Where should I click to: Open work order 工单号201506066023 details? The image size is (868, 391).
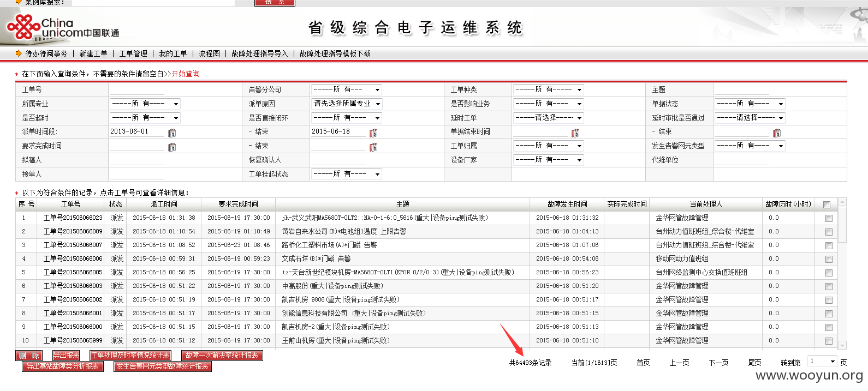click(73, 218)
